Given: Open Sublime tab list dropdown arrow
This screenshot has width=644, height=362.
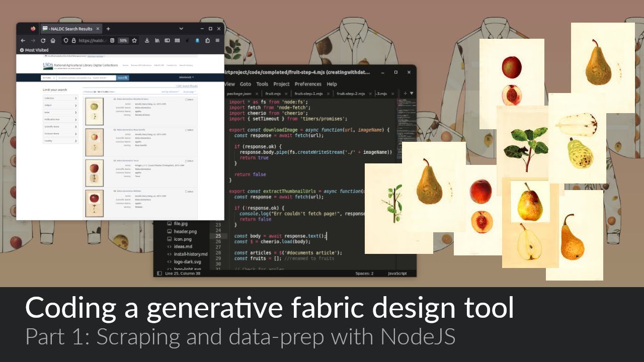Looking at the screenshot, I should pyautogui.click(x=412, y=94).
